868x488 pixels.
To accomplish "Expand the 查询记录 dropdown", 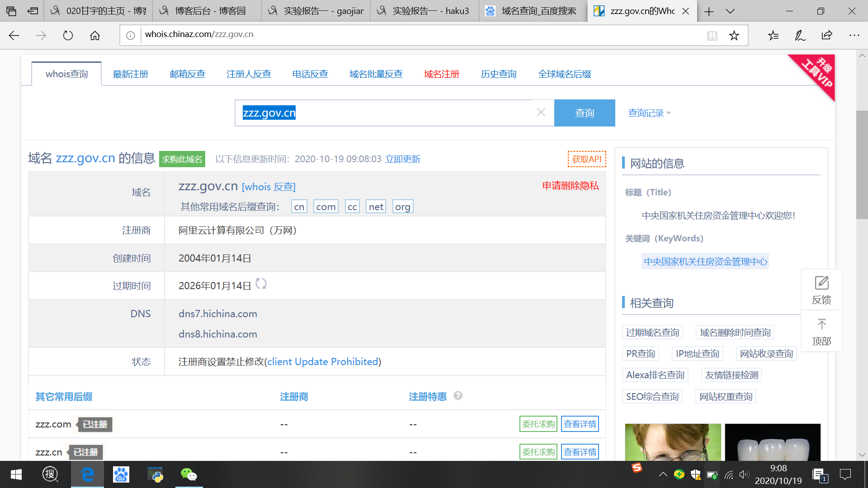I will coord(649,113).
